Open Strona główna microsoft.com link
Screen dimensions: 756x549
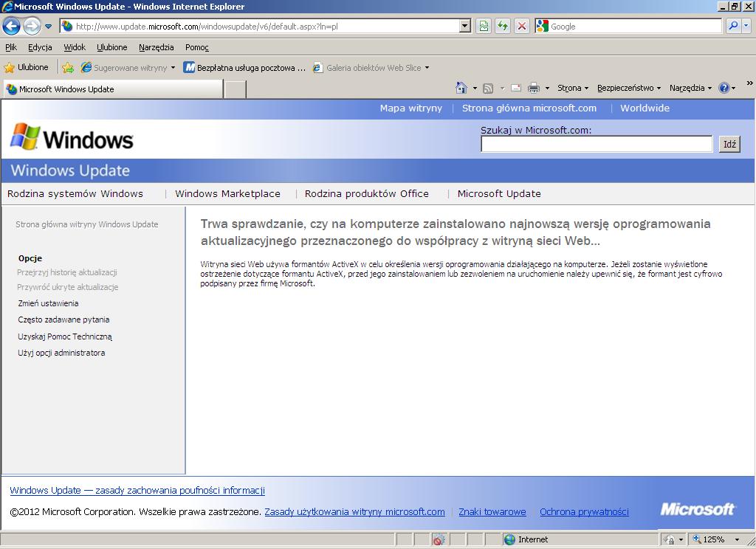point(529,108)
